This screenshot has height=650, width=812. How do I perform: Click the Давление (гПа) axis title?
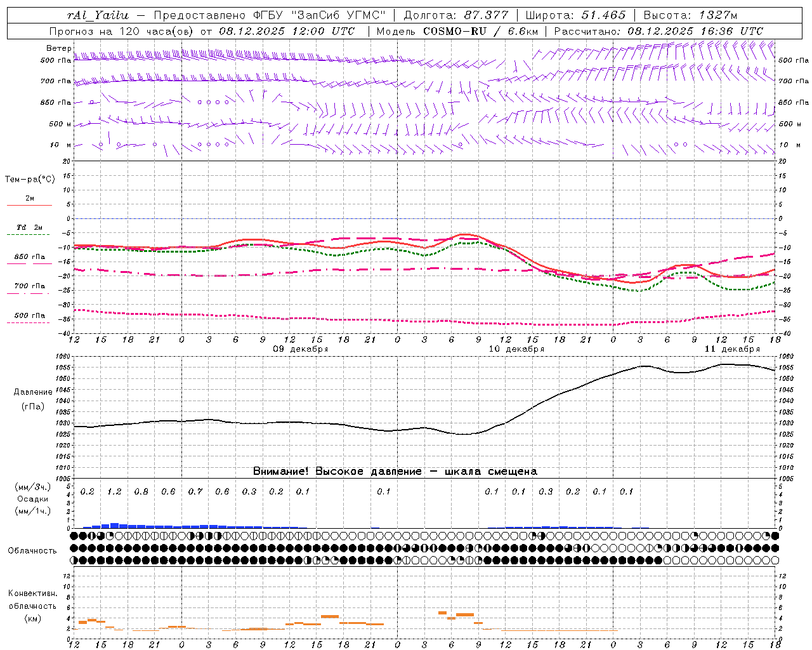33,399
